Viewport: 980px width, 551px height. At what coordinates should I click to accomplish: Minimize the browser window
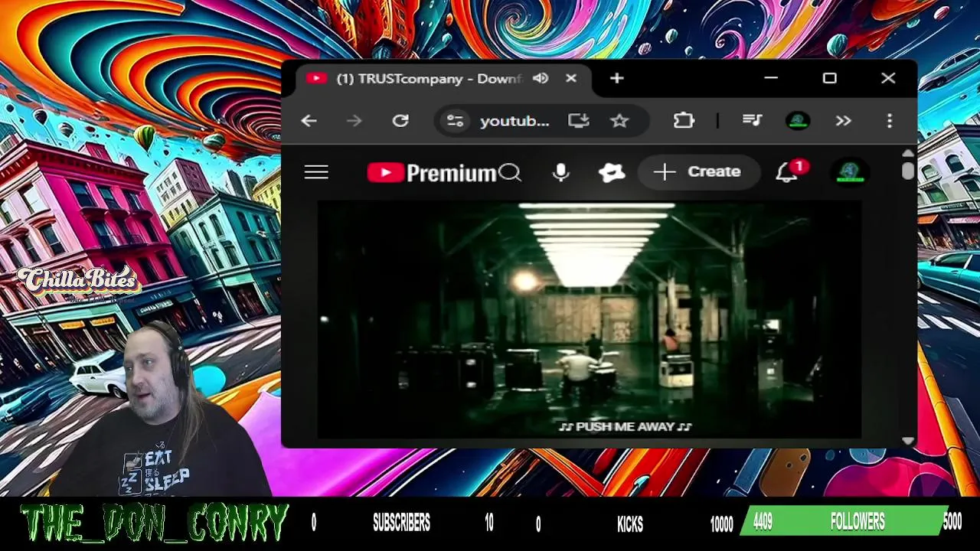click(771, 78)
